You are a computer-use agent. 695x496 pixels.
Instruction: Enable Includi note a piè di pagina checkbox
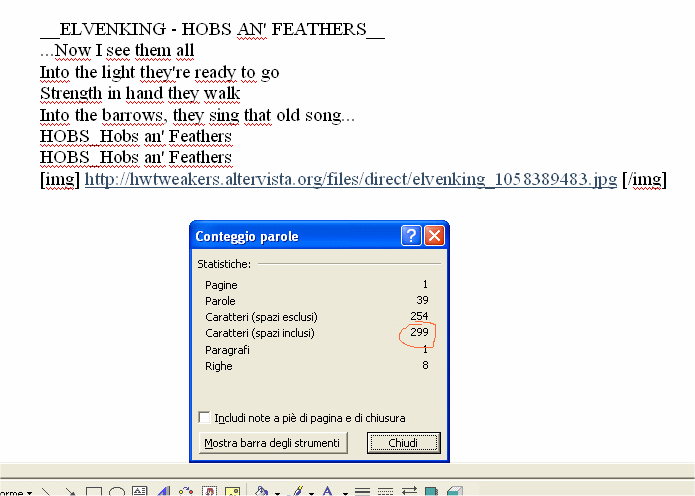[x=204, y=418]
